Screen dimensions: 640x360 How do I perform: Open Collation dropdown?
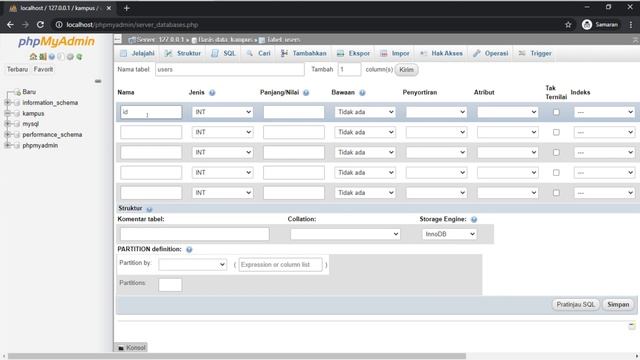click(345, 234)
